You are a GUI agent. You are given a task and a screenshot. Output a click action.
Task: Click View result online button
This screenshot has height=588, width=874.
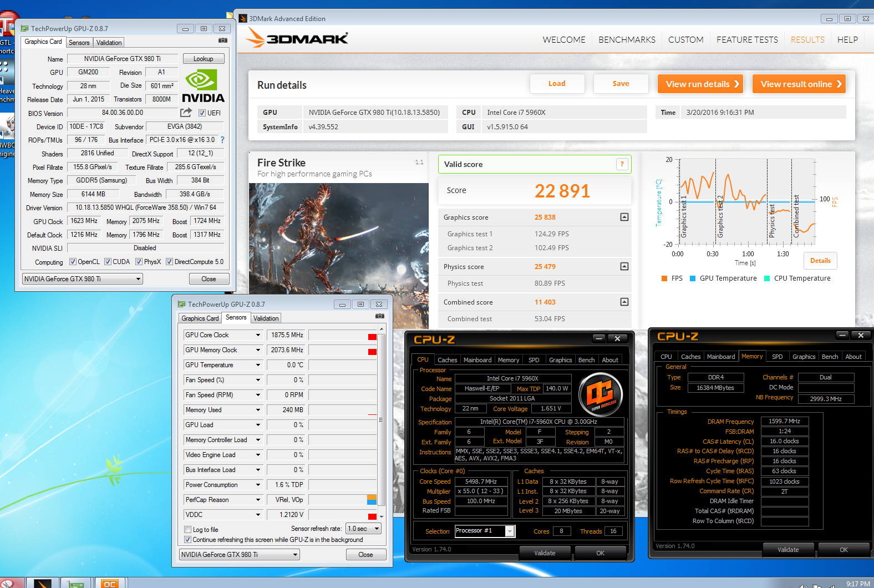pyautogui.click(x=799, y=84)
